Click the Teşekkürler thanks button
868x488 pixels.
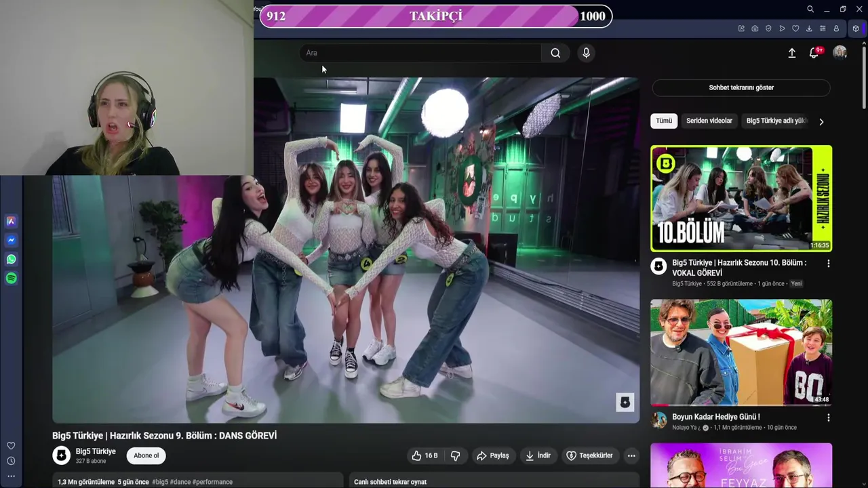(x=589, y=455)
